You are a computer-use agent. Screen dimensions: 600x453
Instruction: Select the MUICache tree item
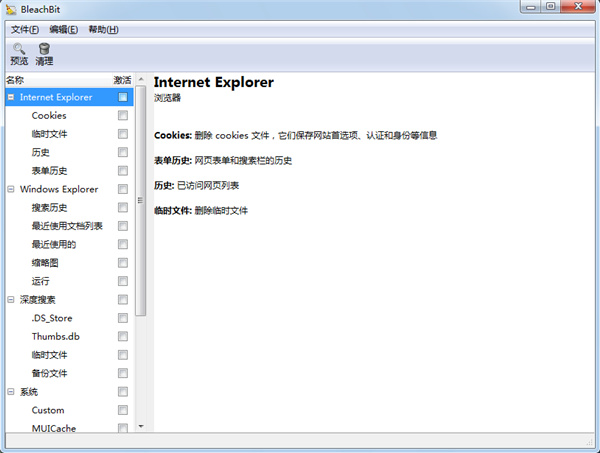[x=53, y=428]
